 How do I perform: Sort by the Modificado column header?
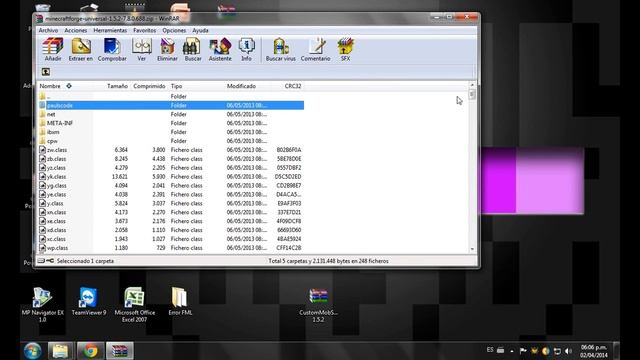pos(241,86)
